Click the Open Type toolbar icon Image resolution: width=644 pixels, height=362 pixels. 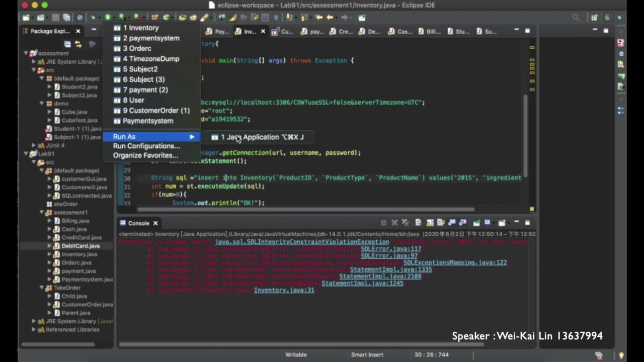coord(183,18)
